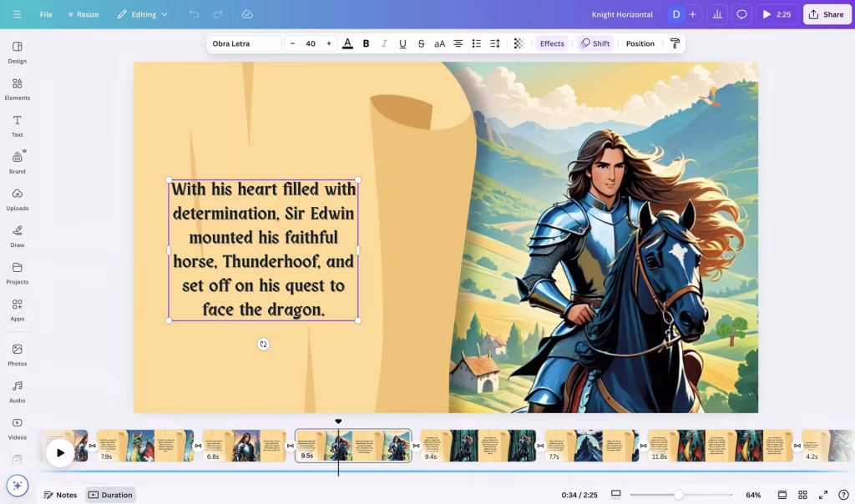Click the Position button

coord(640,43)
